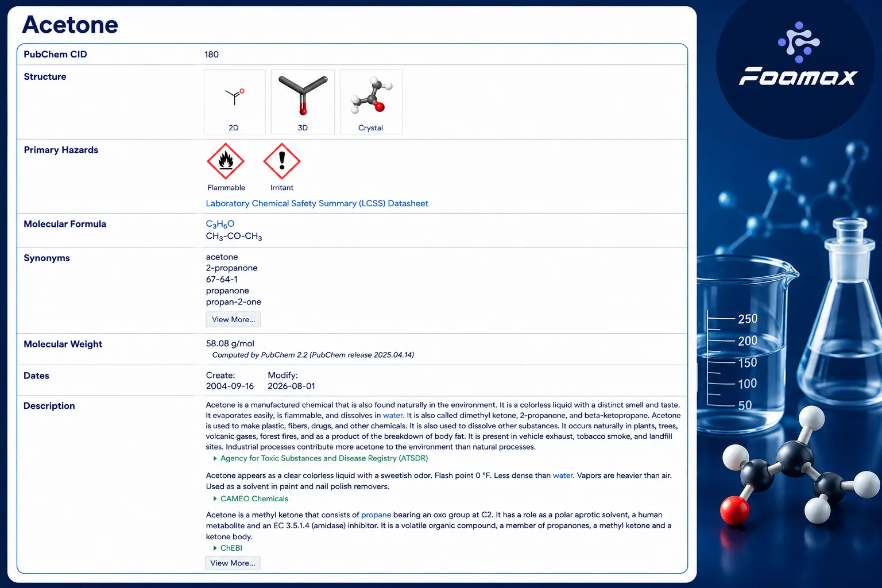Click the Synonyms row label

pos(47,258)
